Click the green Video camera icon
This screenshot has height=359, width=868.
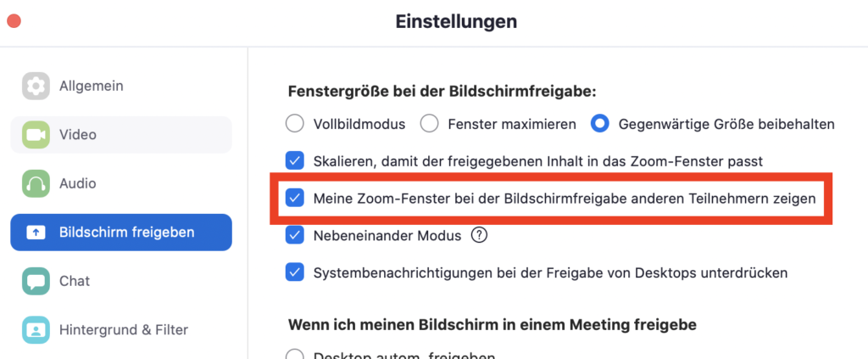(36, 135)
